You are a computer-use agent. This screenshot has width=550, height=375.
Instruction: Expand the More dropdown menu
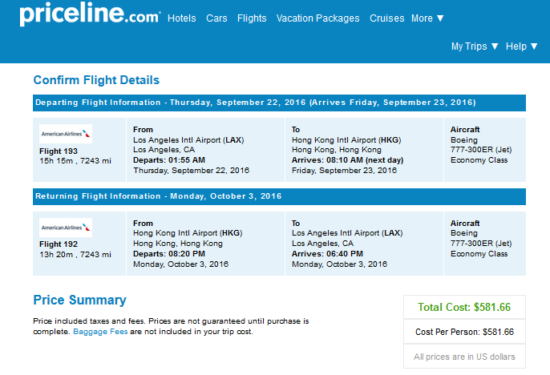(428, 18)
